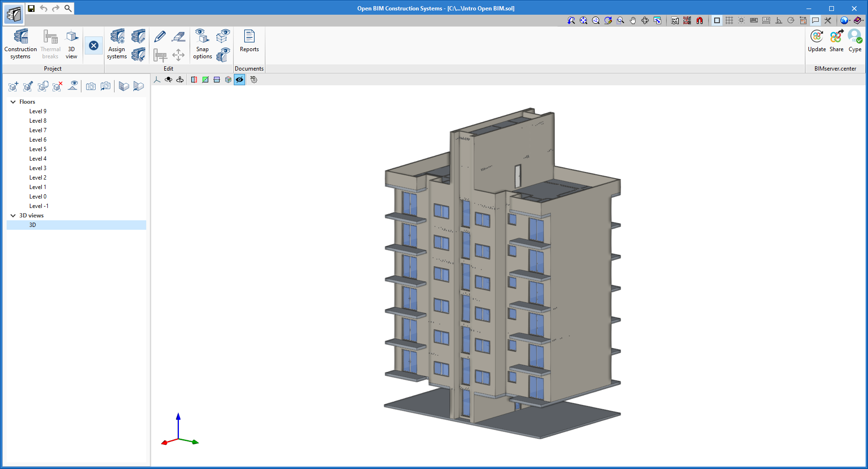Viewport: 868px width, 469px height.
Task: Toggle the grid display icon
Action: (x=729, y=20)
